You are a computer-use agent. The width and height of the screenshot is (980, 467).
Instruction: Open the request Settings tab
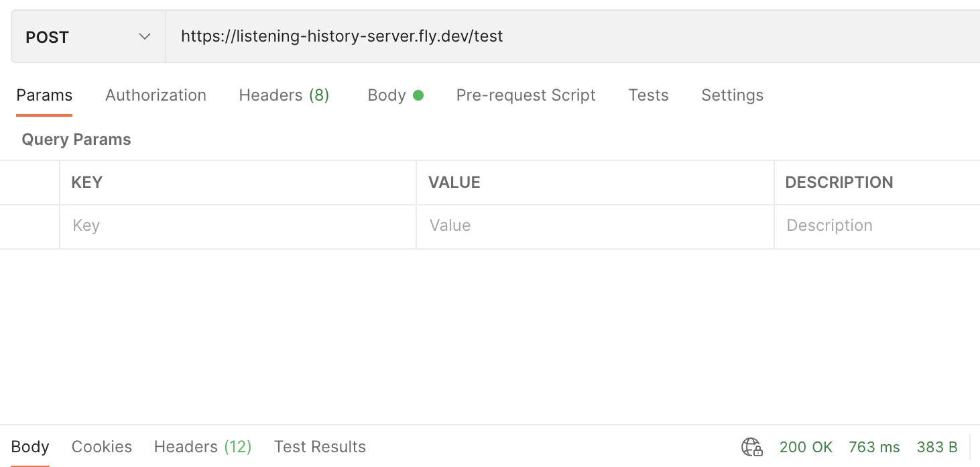tap(732, 95)
